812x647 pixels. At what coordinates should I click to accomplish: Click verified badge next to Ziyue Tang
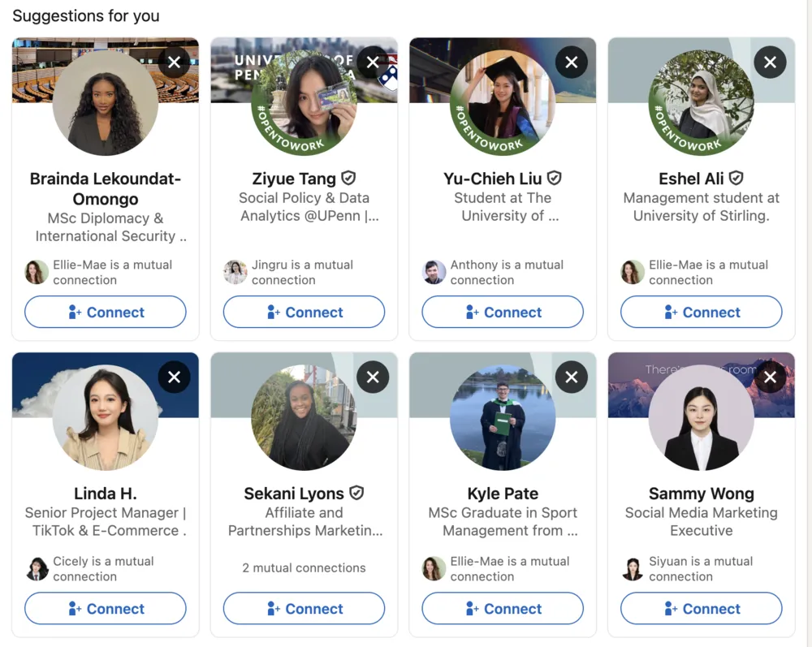point(348,178)
